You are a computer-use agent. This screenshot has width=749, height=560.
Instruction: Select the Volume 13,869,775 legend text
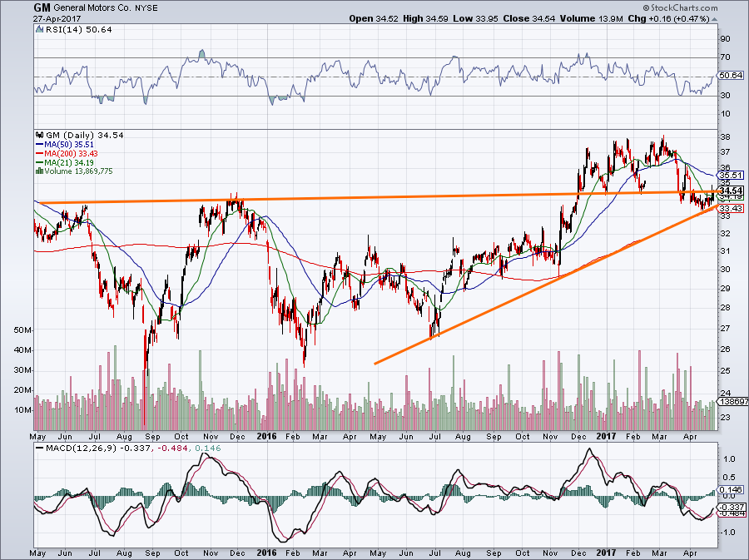pyautogui.click(x=79, y=171)
